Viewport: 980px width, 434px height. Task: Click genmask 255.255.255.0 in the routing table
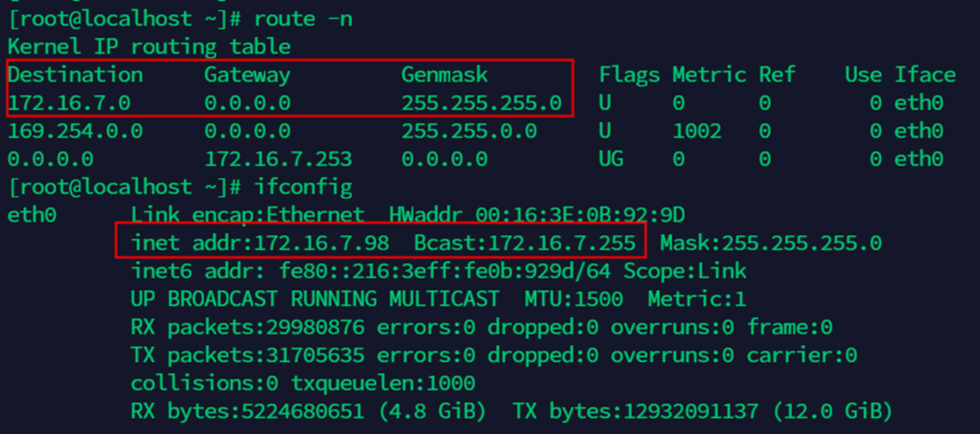(x=481, y=104)
